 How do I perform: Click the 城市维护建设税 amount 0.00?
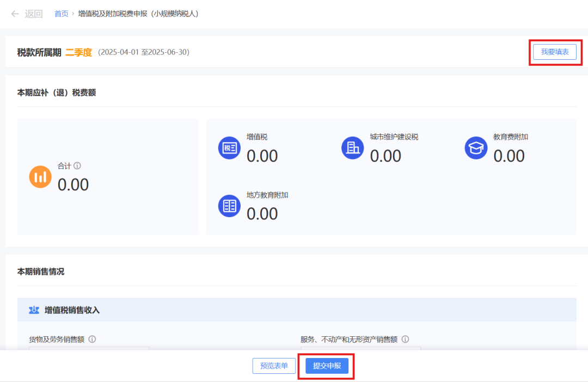tap(385, 156)
